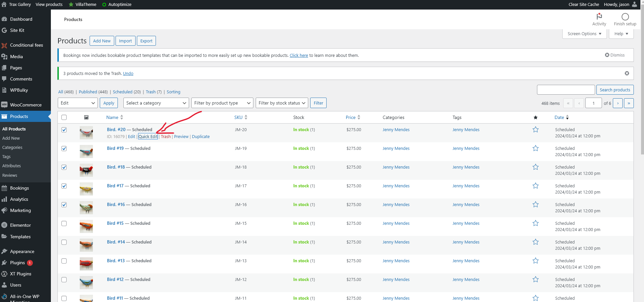Image resolution: width=644 pixels, height=302 pixels.
Task: Uncheck Bird. #20 checkbox
Action: coord(64,130)
